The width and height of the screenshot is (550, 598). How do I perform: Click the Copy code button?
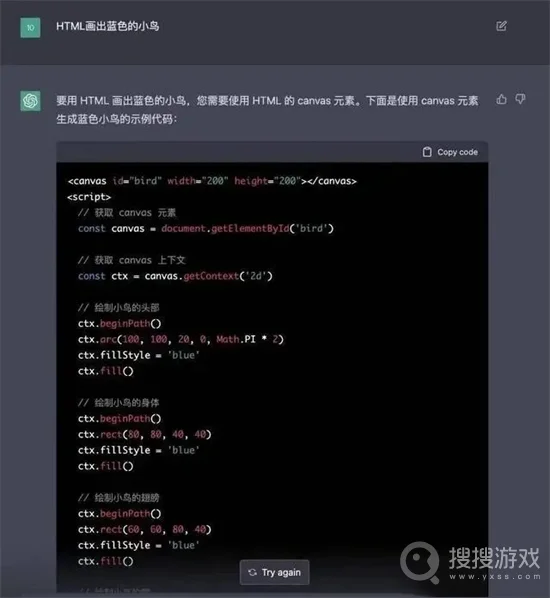450,152
